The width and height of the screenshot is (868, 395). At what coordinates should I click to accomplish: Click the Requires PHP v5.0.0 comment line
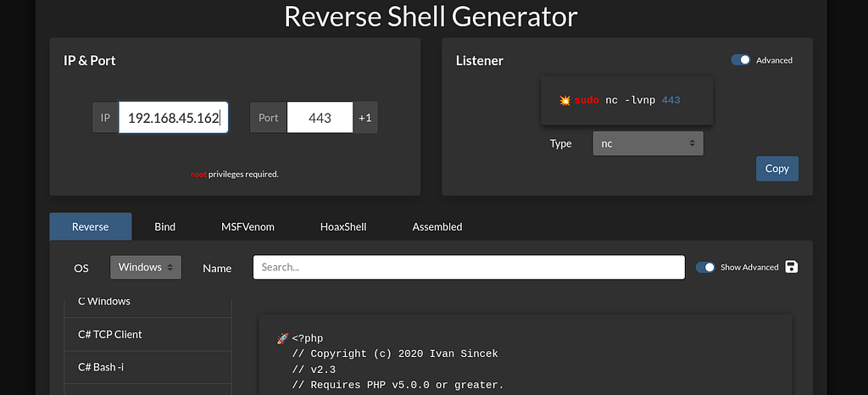398,385
